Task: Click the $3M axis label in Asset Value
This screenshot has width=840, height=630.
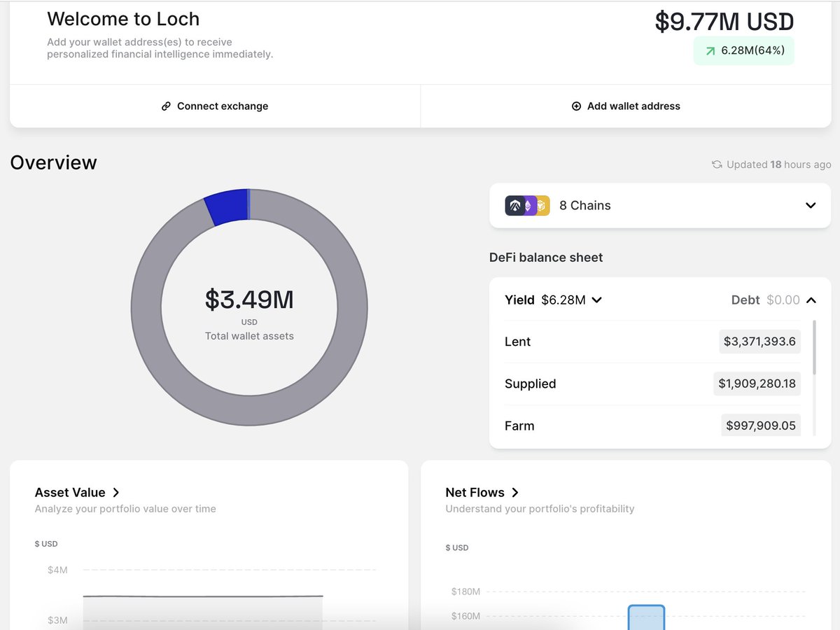Action: point(57,620)
